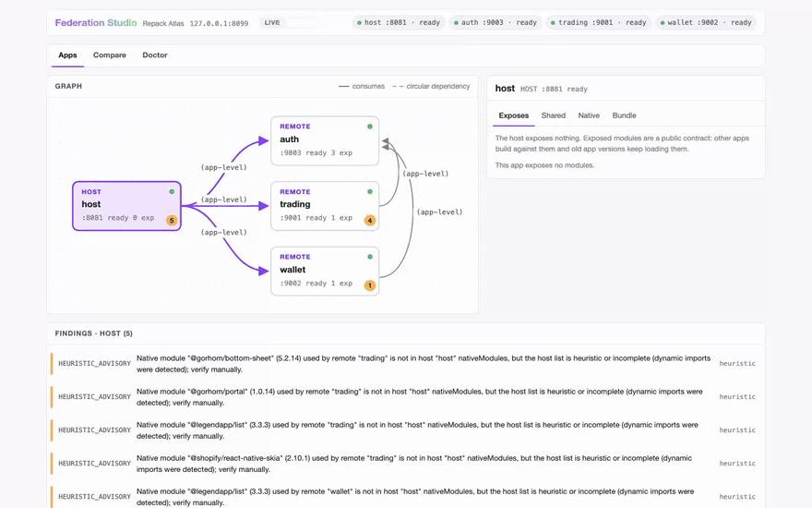Switch to the Shared tab

click(553, 115)
